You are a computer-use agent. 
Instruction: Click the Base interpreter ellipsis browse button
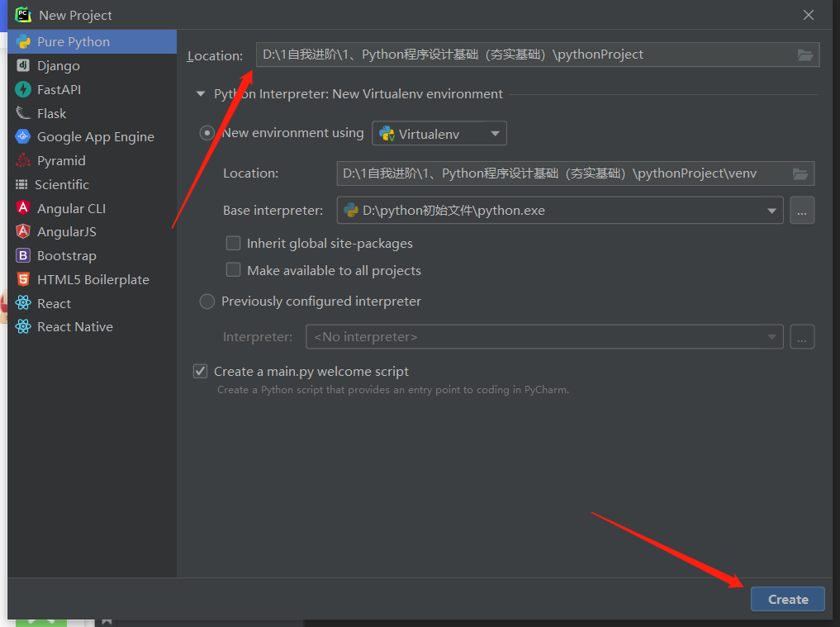[802, 210]
